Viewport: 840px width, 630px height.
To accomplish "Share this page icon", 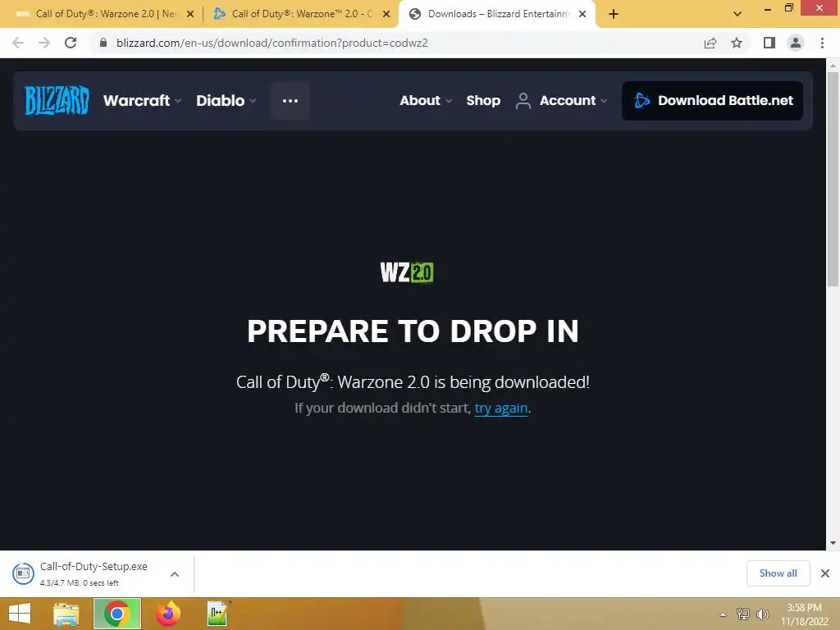I will tap(710, 43).
